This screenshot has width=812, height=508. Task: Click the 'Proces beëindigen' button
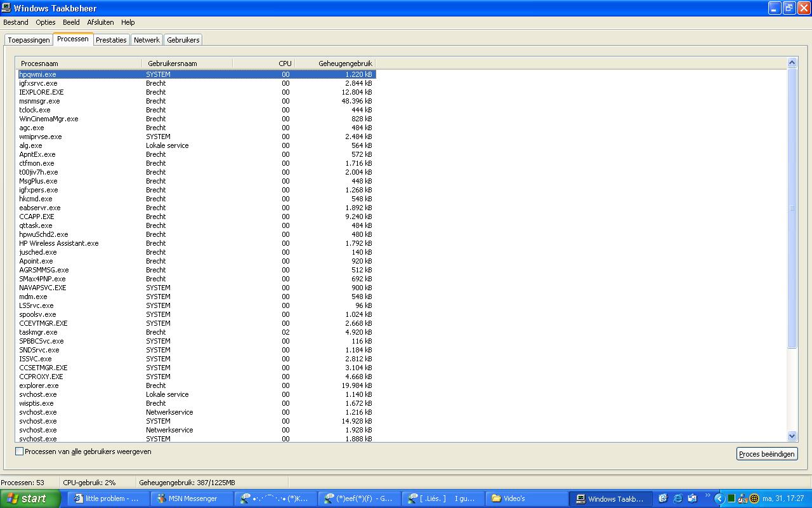[x=767, y=454]
